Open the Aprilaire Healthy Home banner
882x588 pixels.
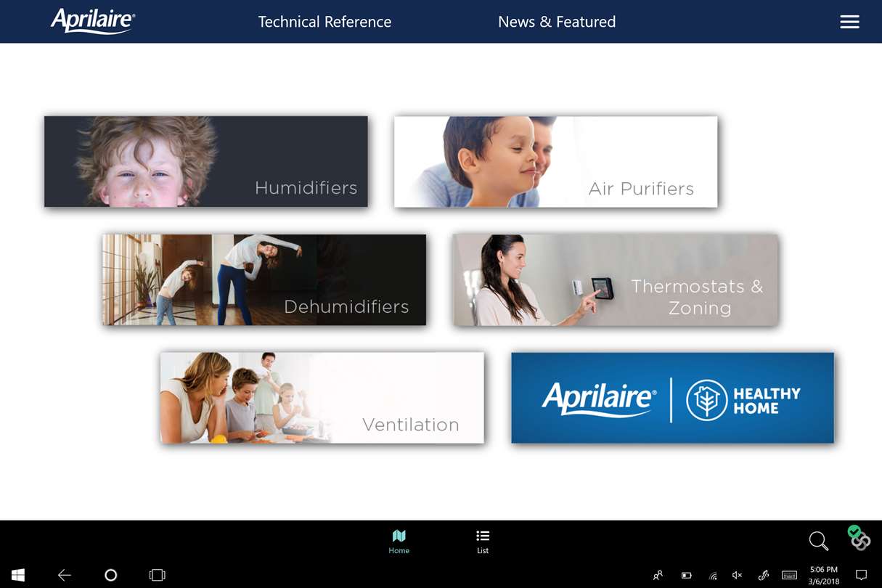[673, 398]
